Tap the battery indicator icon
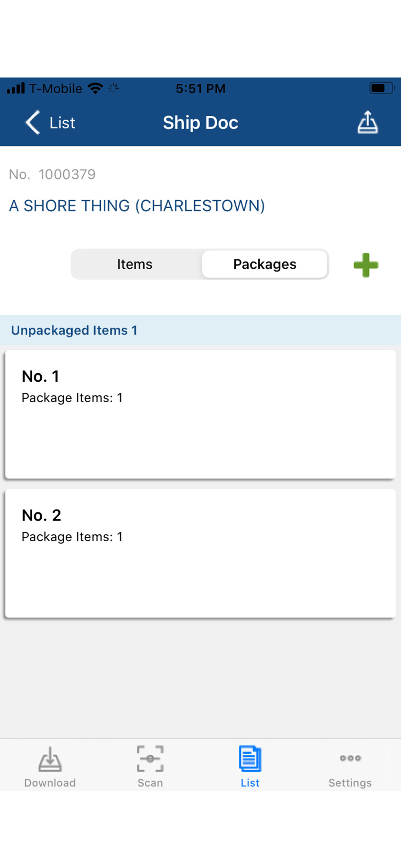Screen dimensions: 401x868 coord(381,88)
